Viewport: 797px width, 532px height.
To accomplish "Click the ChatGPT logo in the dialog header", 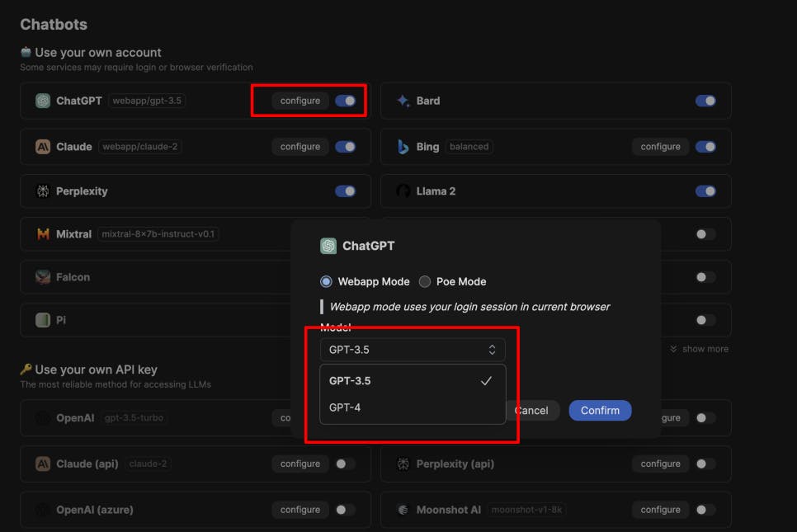I will 328,246.
